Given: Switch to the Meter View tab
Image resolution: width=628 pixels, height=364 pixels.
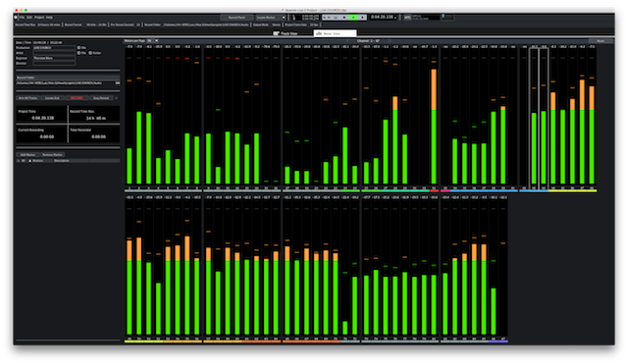Looking at the screenshot, I should (335, 33).
